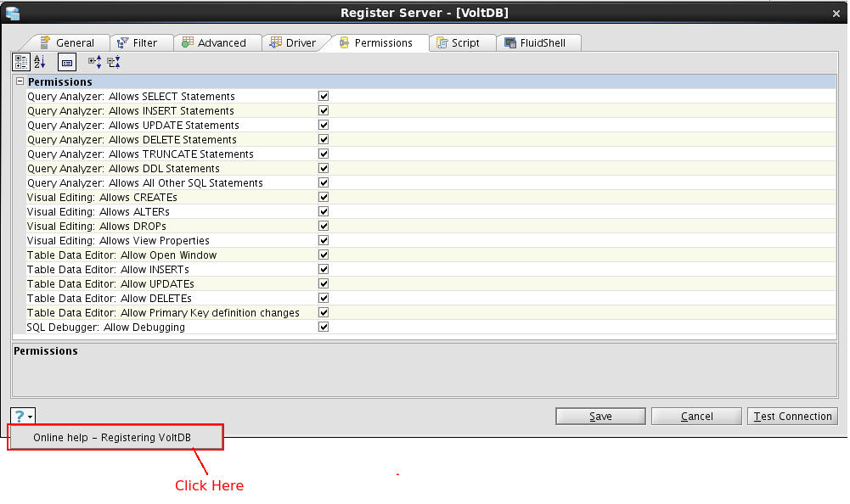Open the Driver tab
The image size is (850, 504).
[293, 42]
